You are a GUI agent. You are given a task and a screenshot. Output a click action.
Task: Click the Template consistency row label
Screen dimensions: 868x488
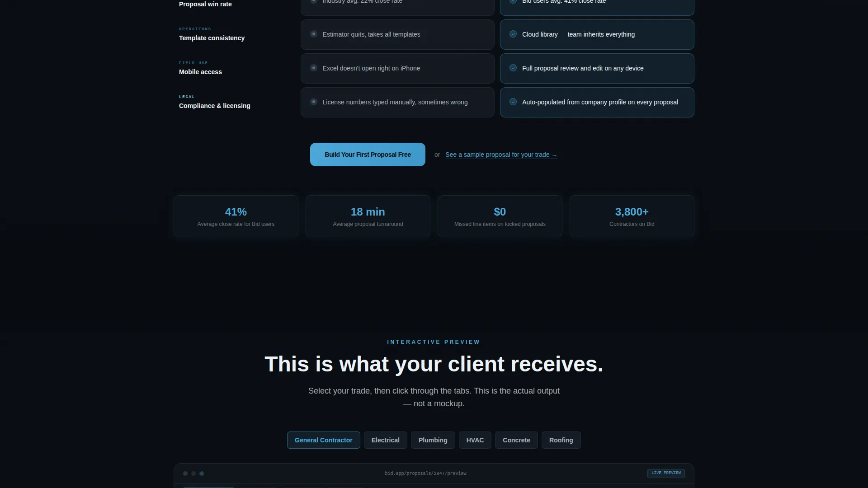212,38
